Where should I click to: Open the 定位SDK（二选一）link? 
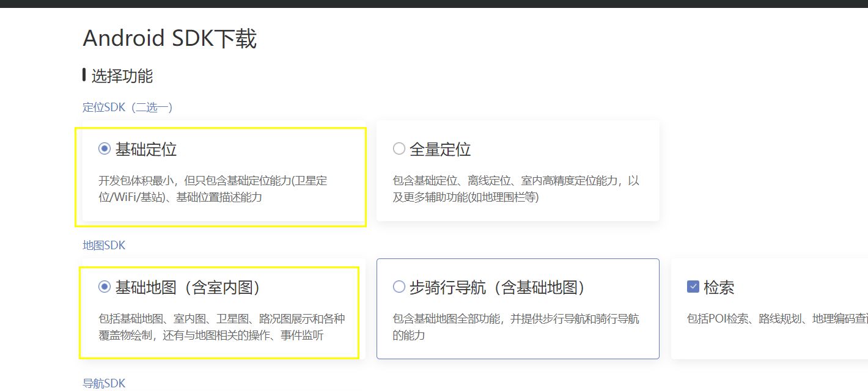127,107
